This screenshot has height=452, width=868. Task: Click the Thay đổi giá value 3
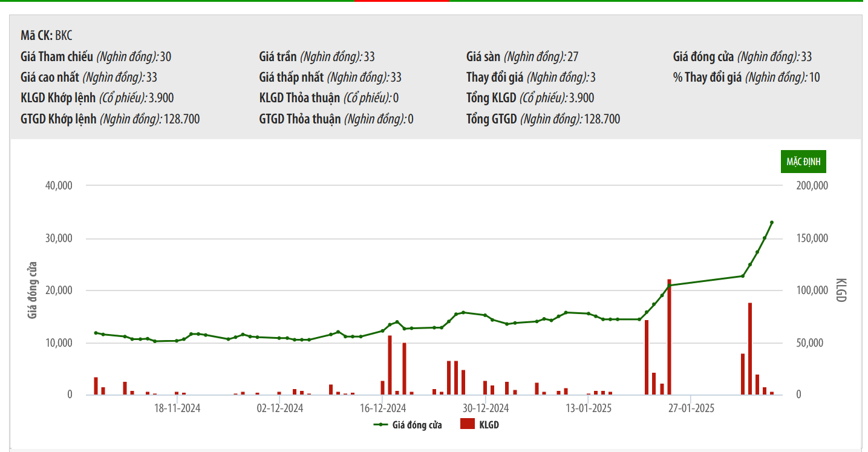pyautogui.click(x=593, y=77)
